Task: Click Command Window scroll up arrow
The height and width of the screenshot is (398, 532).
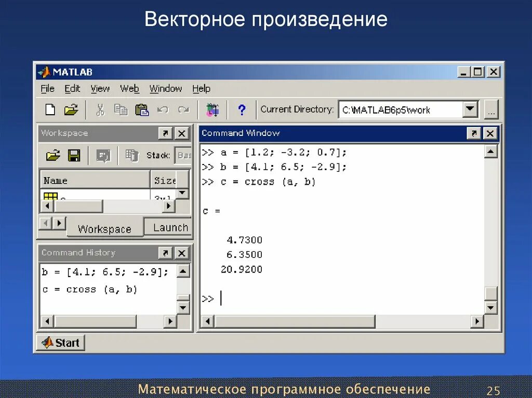Action: click(x=490, y=152)
